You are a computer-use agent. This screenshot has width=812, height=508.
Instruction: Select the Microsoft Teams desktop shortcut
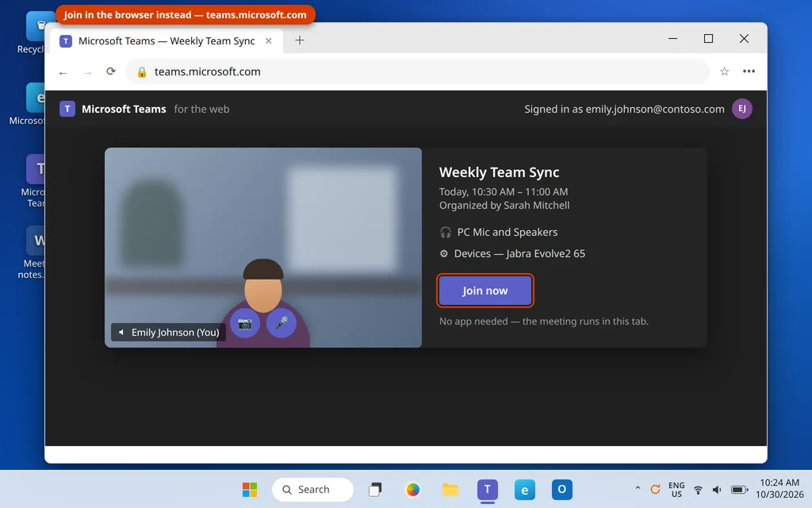click(33, 180)
